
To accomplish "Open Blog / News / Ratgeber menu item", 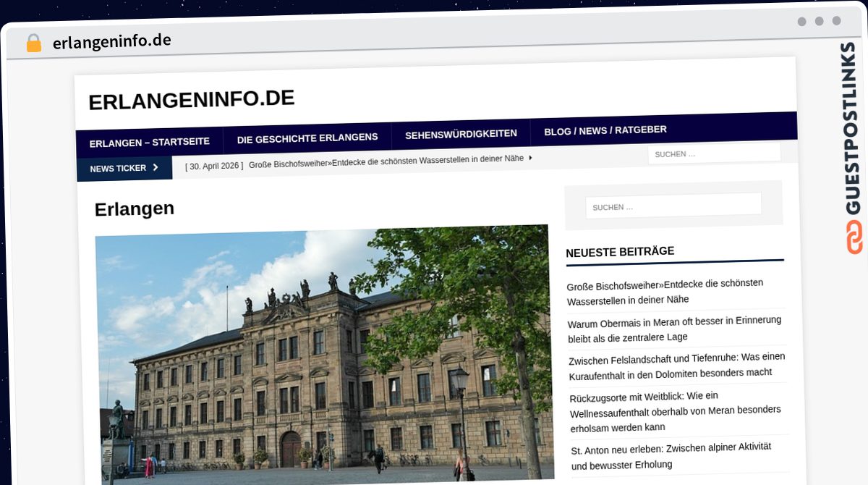I will tap(605, 130).
